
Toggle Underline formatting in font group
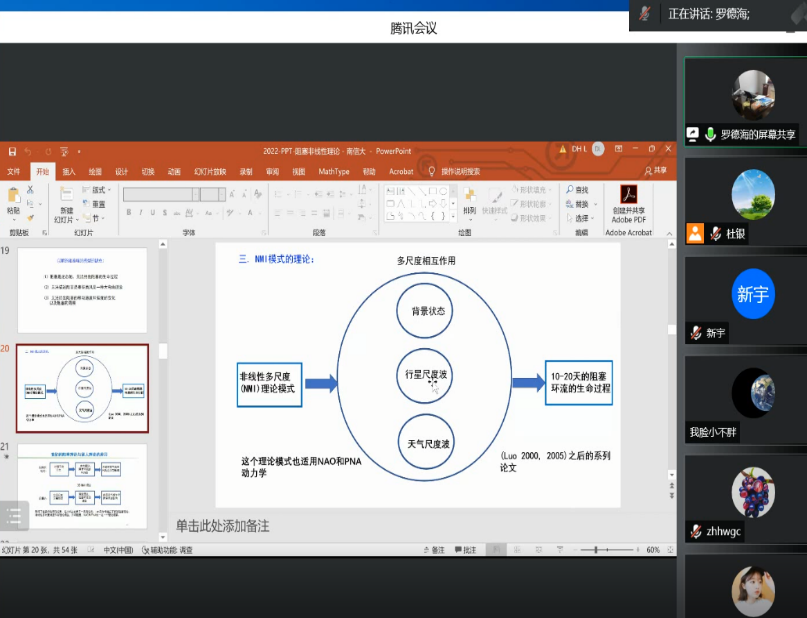click(x=153, y=213)
